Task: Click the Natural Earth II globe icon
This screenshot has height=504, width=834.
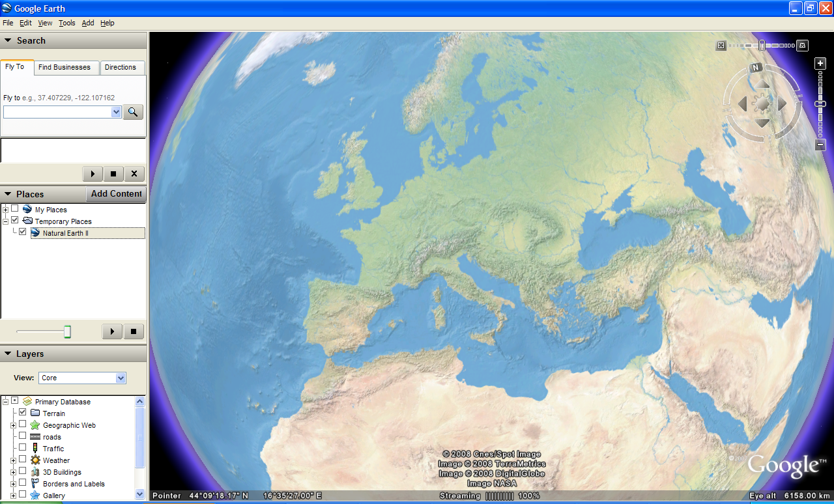Action: (35, 232)
